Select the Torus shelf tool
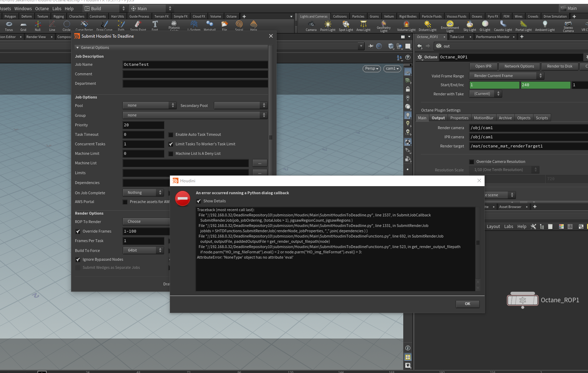This screenshot has width=588, height=373. (x=9, y=26)
